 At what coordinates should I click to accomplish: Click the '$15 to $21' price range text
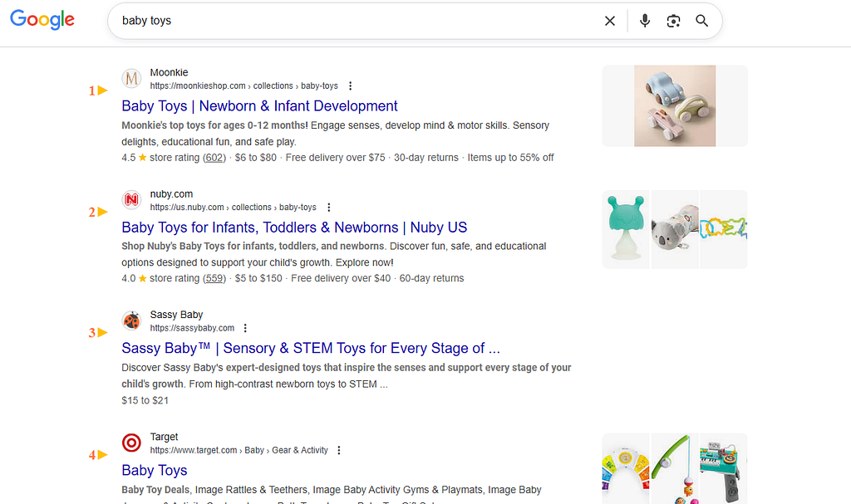coord(145,400)
